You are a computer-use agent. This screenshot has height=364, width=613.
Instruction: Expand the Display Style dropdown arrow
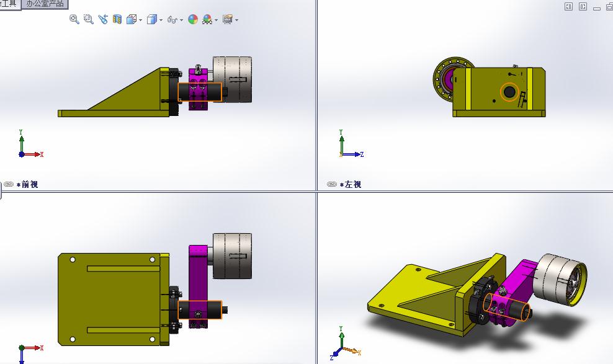(x=161, y=20)
